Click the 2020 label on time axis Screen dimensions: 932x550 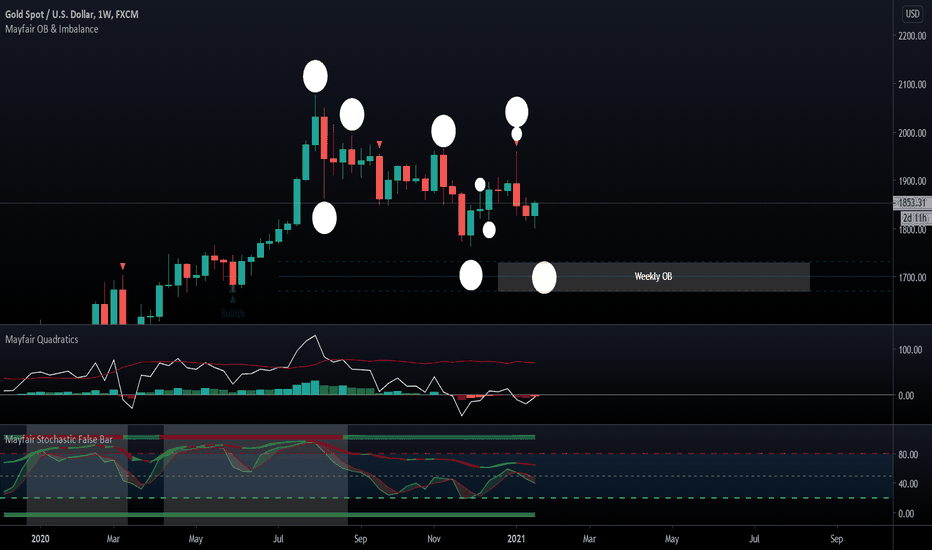click(x=40, y=539)
